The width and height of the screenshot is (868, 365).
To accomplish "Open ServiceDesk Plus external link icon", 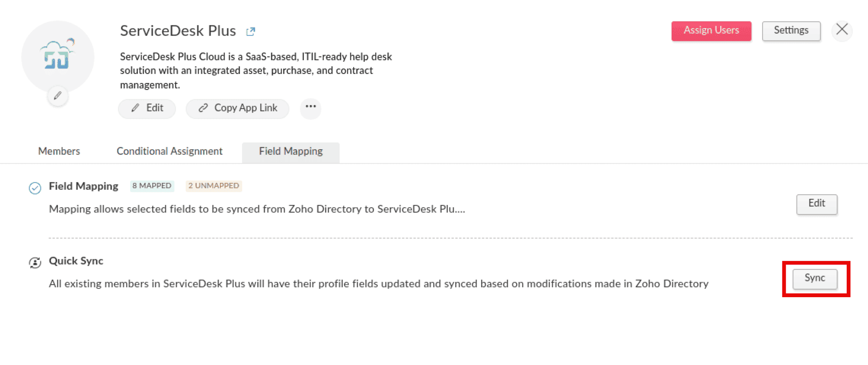I will 250,32.
